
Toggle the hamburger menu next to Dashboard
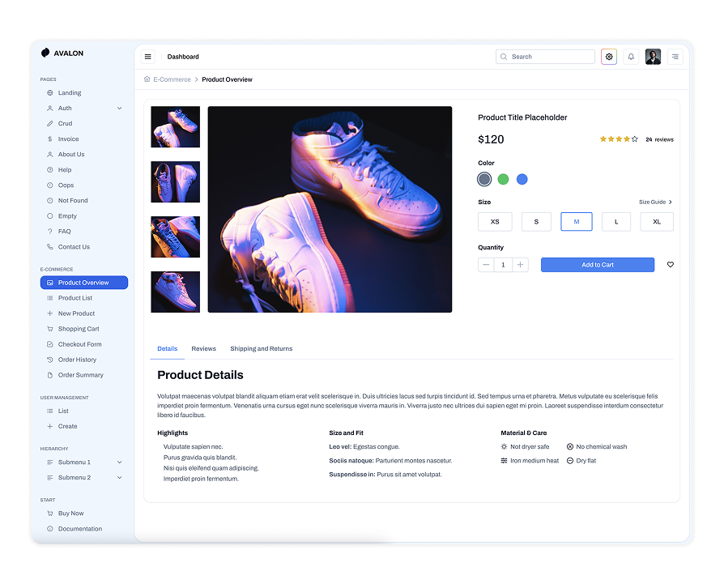point(147,57)
